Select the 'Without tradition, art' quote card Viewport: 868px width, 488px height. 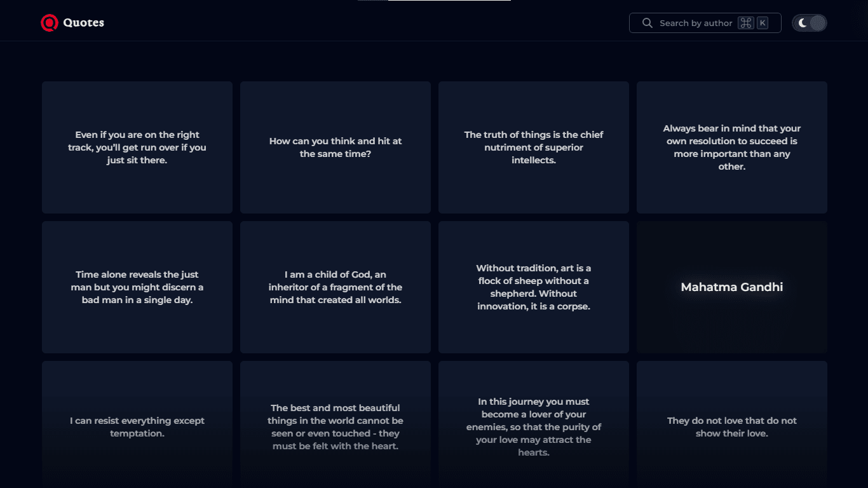click(x=534, y=287)
